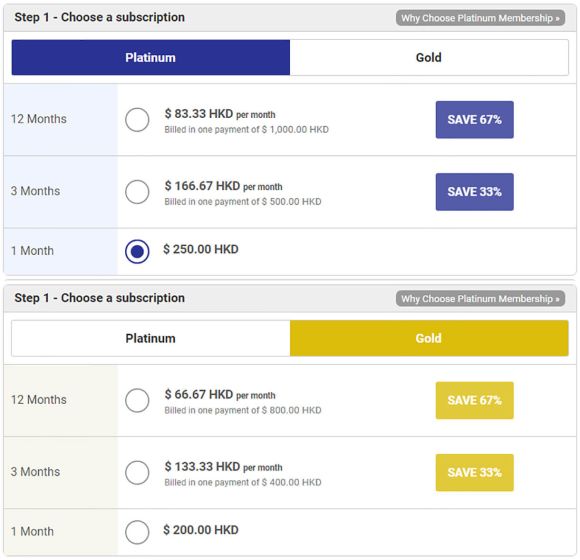Select the $83.33 HKD per month plan
The image size is (580, 560).
coord(137,120)
